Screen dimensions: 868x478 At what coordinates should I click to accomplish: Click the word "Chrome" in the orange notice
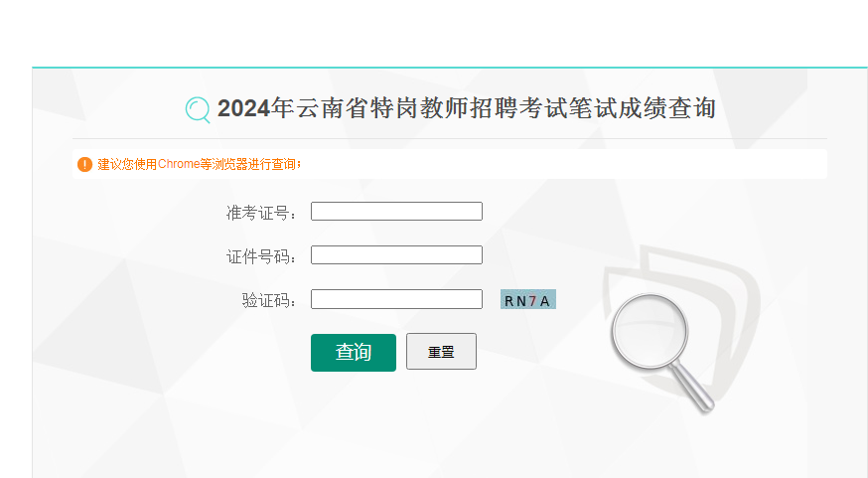coord(179,164)
